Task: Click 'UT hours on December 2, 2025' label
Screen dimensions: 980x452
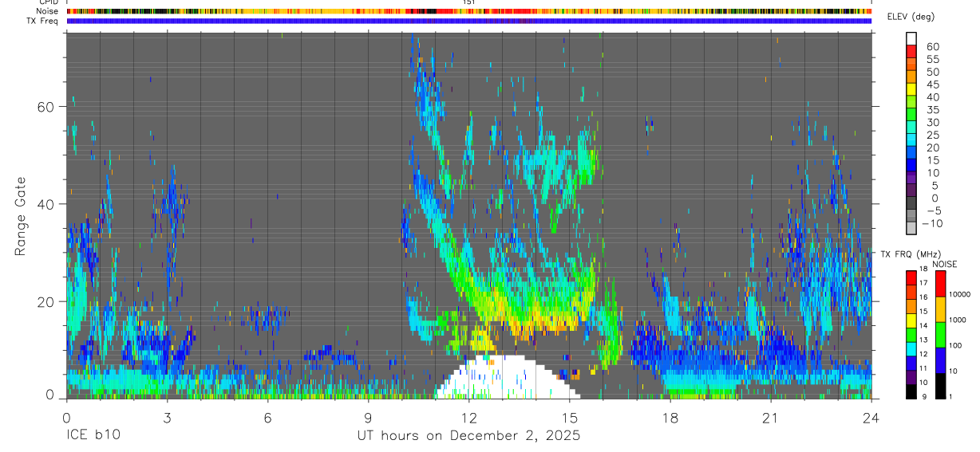Action: pyautogui.click(x=468, y=436)
